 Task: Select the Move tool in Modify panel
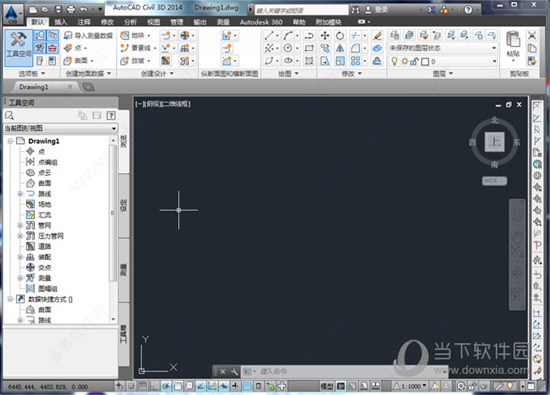tap(325, 36)
